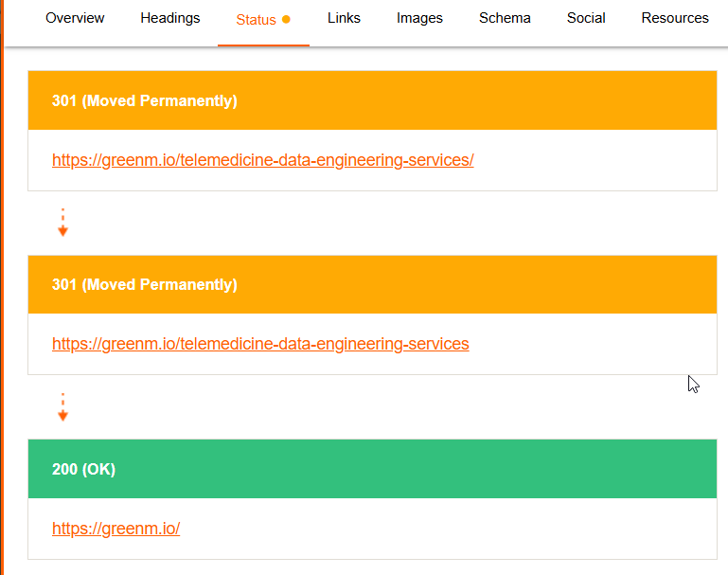Switch to the Headings tab
The height and width of the screenshot is (575, 728).
[x=170, y=18]
